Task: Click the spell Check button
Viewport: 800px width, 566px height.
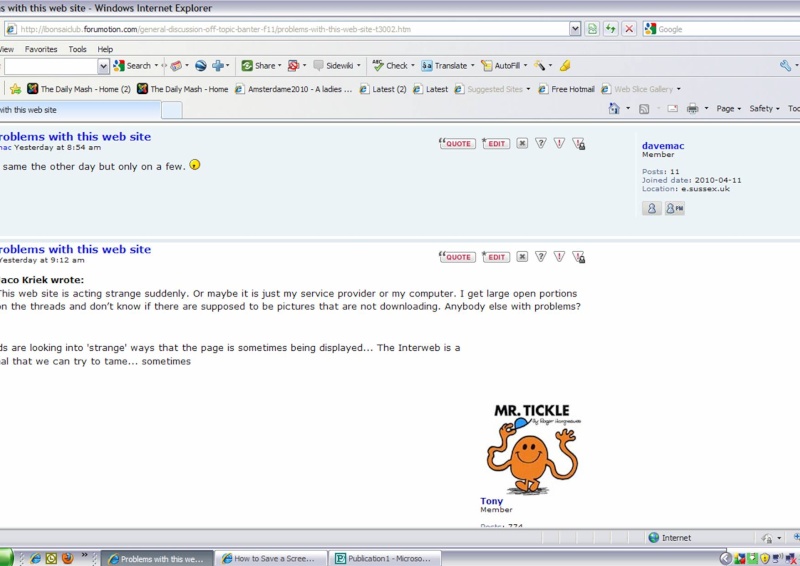Action: click(x=390, y=66)
